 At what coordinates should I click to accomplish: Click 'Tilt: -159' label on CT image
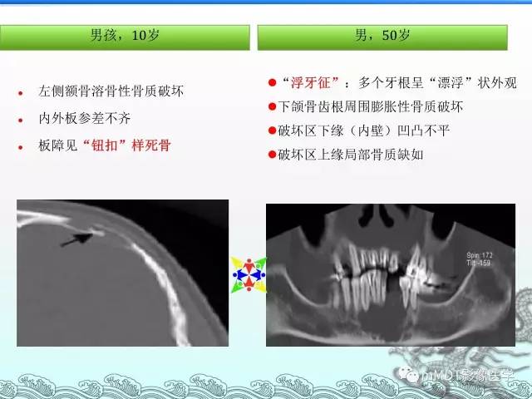pyautogui.click(x=479, y=263)
